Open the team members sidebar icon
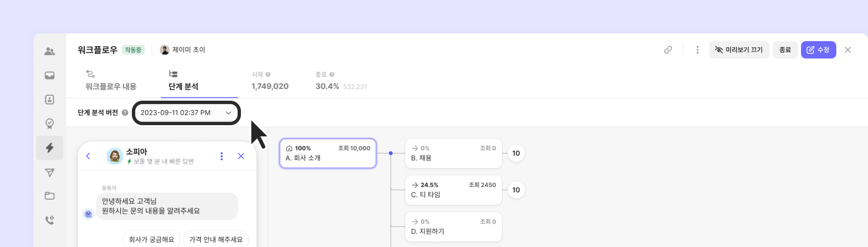This screenshot has height=247, width=868. [50, 52]
